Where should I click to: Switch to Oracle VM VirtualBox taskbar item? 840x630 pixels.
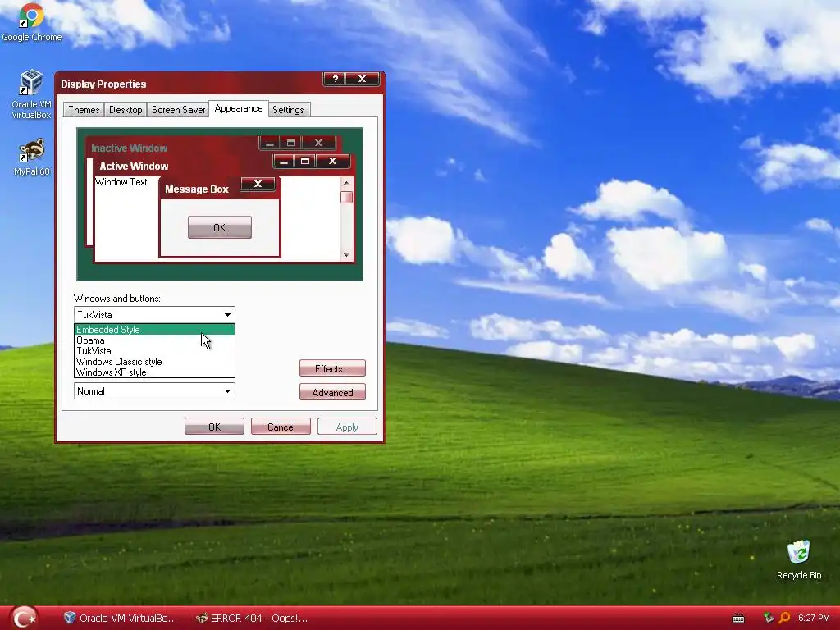121,618
